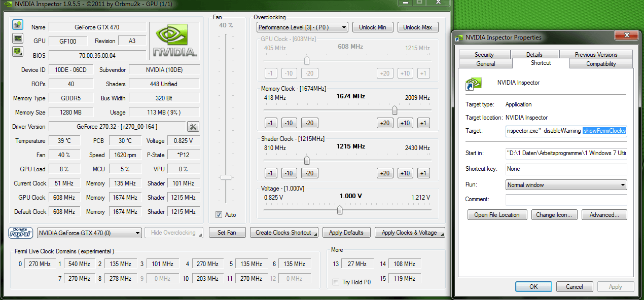Click the NVIDIA Inspector title bar icon
Image resolution: width=644 pixels, height=300 pixels.
coord(8,4)
